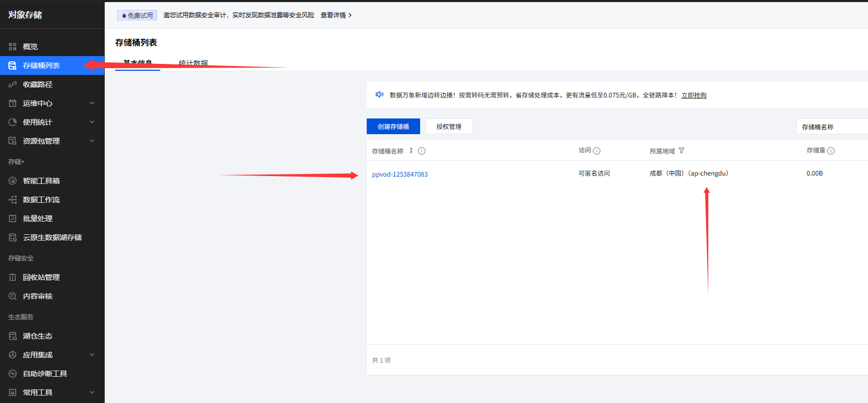This screenshot has width=868, height=403.
Task: Expand the 使用统计 chevron
Action: (x=92, y=122)
